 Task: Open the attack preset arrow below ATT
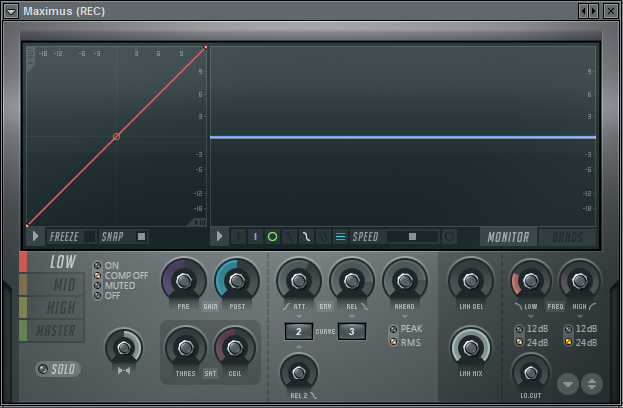coord(299,317)
